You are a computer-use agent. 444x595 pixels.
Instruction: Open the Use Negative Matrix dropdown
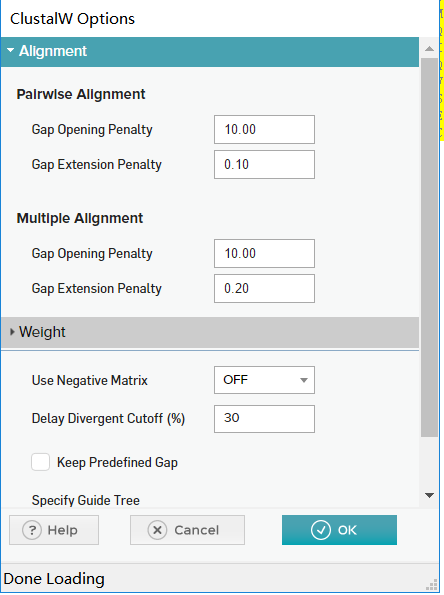[264, 380]
